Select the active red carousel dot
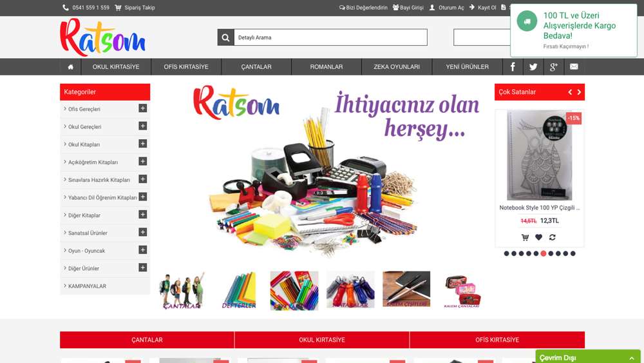The height and width of the screenshot is (363, 644). point(544,253)
